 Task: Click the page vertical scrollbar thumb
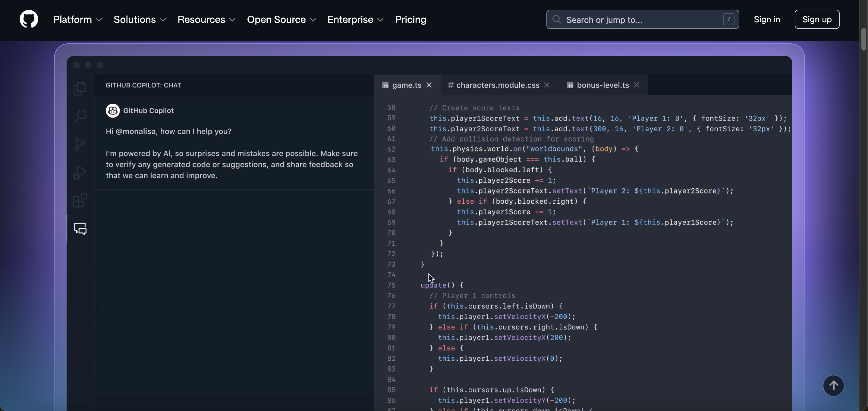(x=863, y=39)
